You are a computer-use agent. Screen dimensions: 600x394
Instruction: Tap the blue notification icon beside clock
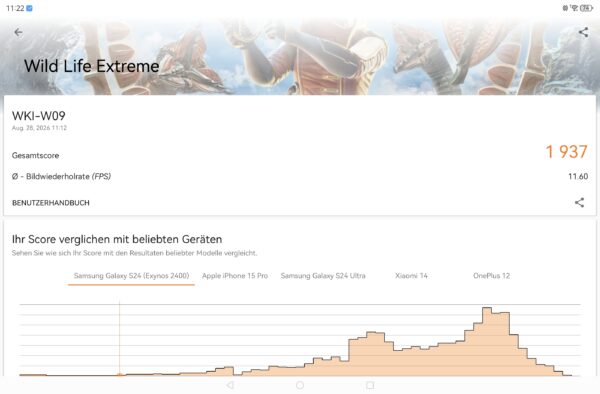click(x=29, y=8)
